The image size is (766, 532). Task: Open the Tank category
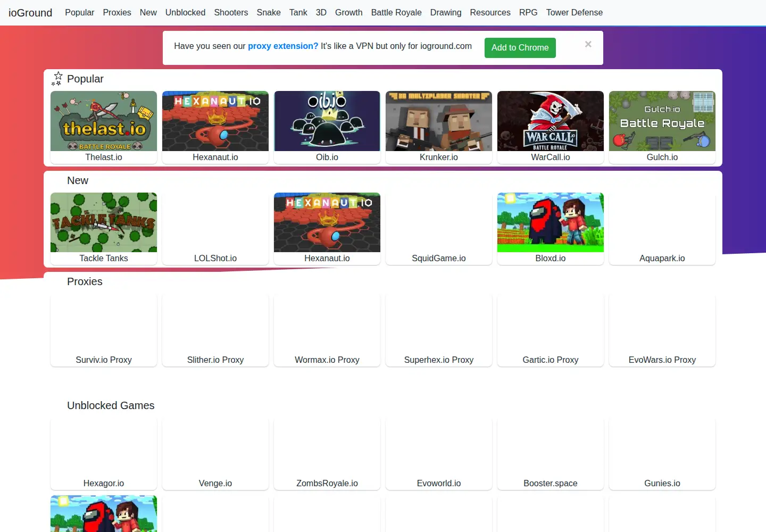[x=298, y=12]
